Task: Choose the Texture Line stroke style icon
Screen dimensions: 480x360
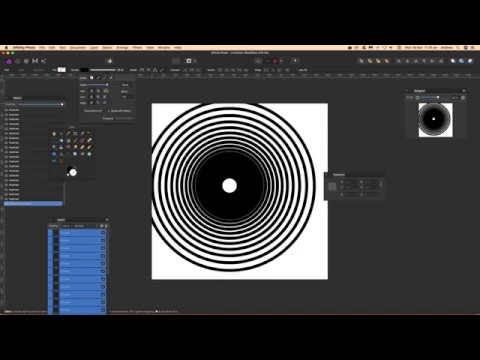Action: click(111, 77)
